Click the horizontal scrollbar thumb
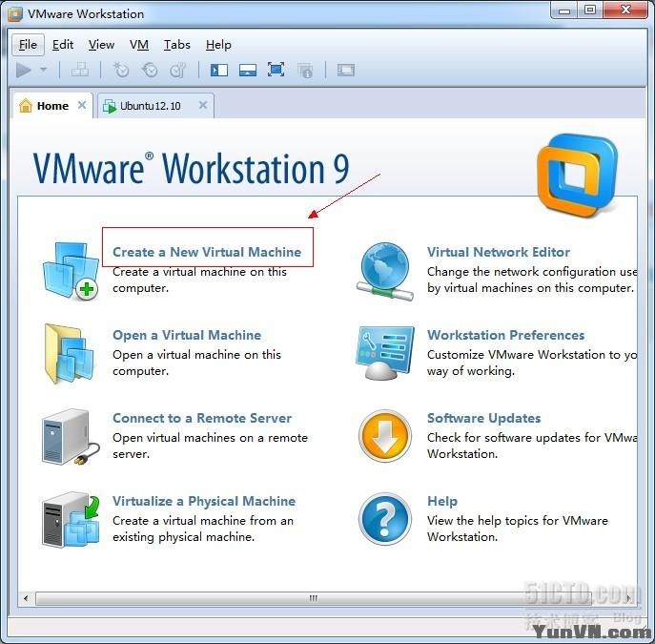This screenshot has width=655, height=644. tap(314, 598)
